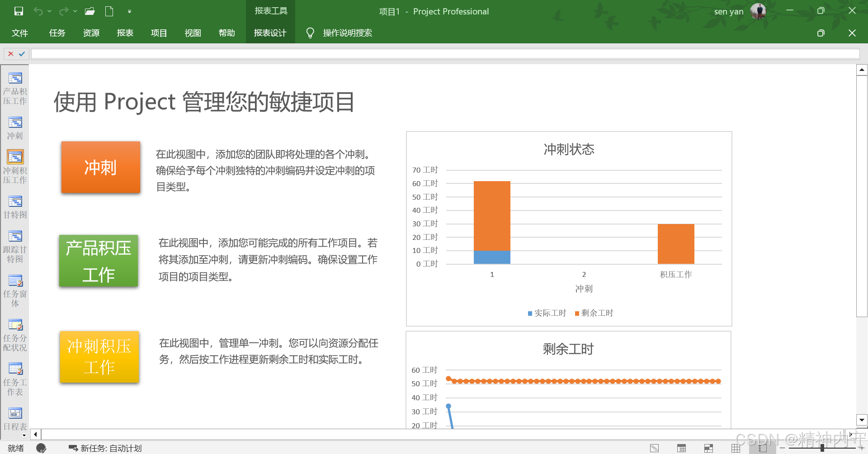The width and height of the screenshot is (868, 454).
Task: Switch to the 报表 ribbon tab
Action: click(x=125, y=33)
